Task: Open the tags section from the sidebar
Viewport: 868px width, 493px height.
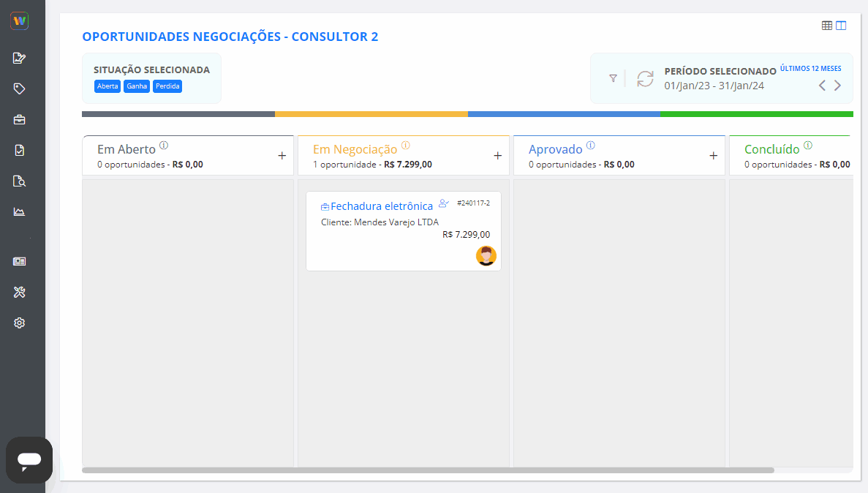Action: (x=19, y=89)
